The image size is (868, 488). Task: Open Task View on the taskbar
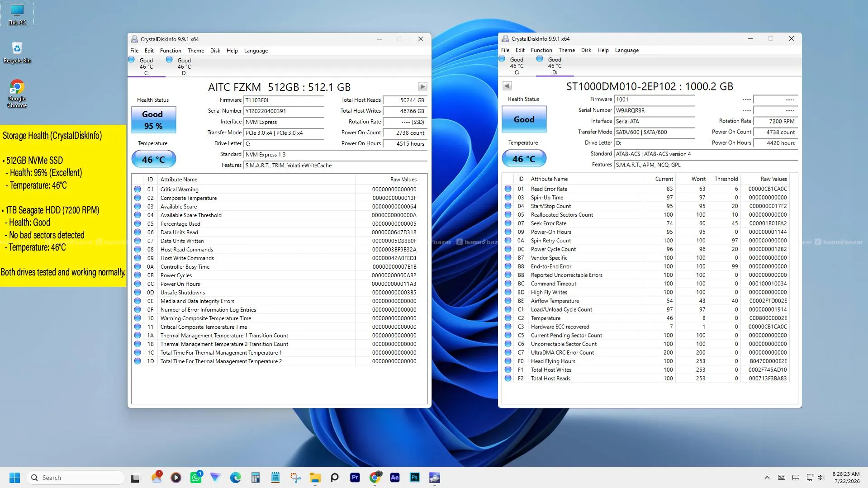pos(135,478)
